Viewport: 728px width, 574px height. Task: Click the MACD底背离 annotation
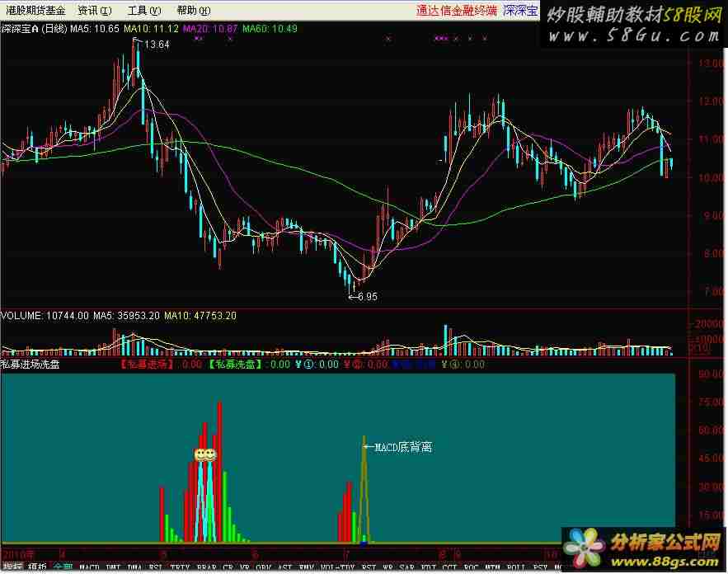point(403,447)
